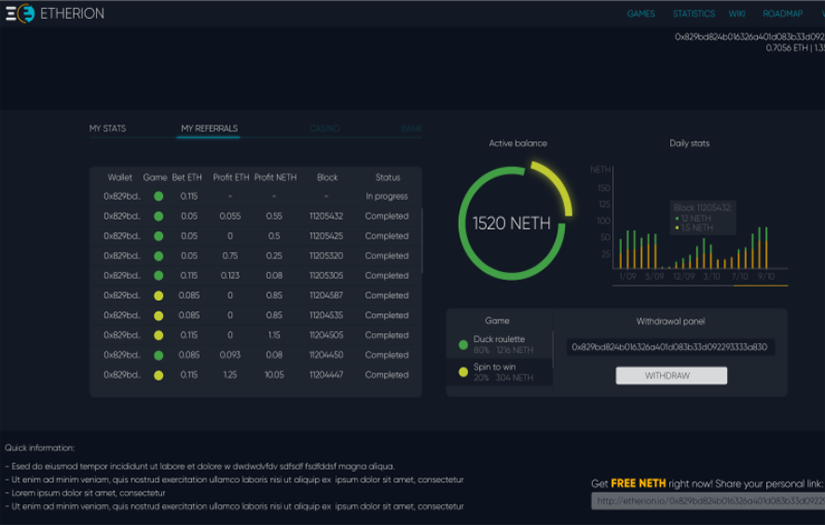Click the Etherion logo icon
Viewport: 825px width, 525px height.
[x=21, y=13]
